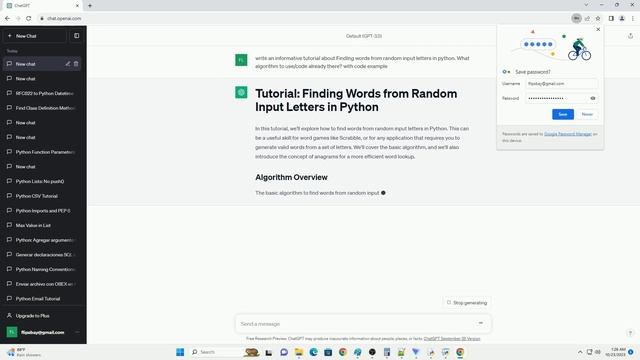Open the taskbar Chat app icon
Viewport: 640px width, 360px height.
(x=284, y=352)
